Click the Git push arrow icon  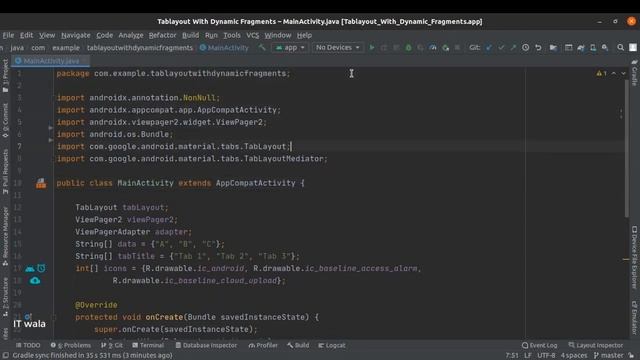coord(513,48)
